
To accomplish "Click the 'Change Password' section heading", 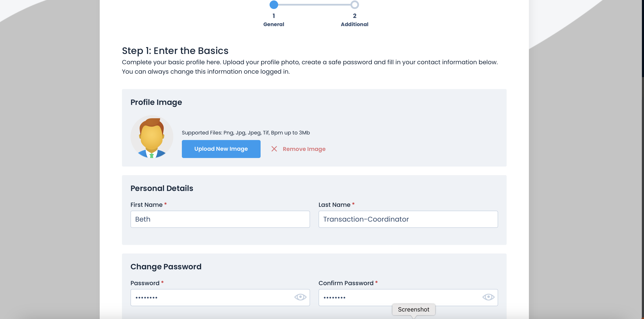I will 166,267.
